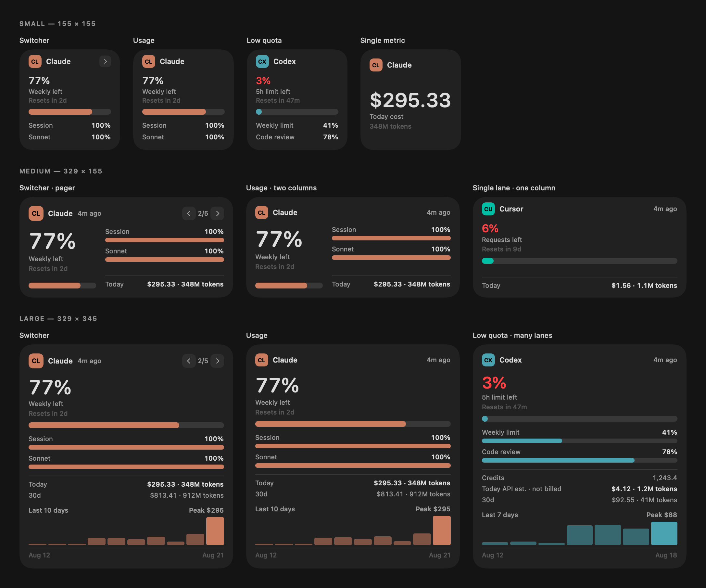706x588 pixels.
Task: Click 'Resets in 47m' in the many lanes widget
Action: coord(504,407)
